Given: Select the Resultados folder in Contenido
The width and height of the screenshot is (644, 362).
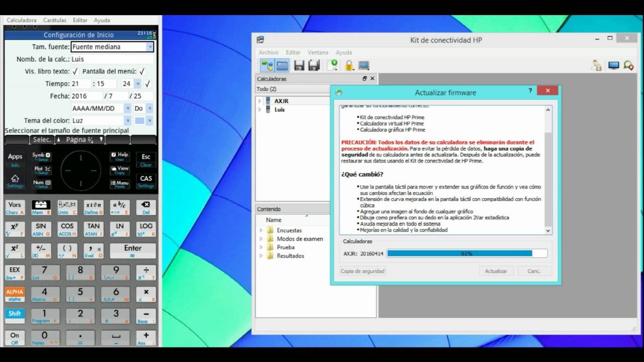Looking at the screenshot, I should click(290, 256).
